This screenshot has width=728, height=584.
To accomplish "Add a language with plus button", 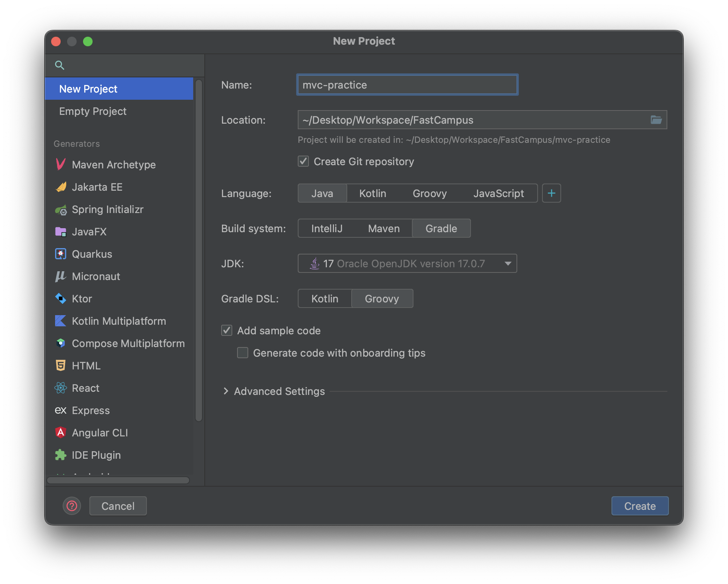I will [552, 193].
